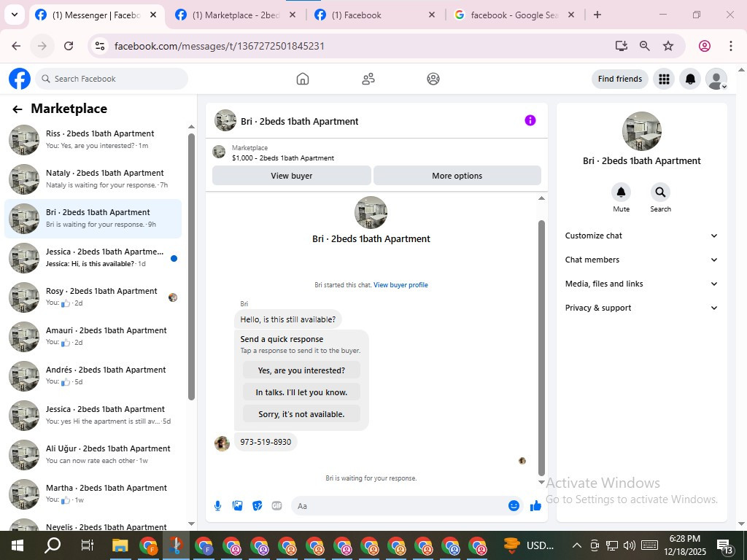Expand Media, files and links section
Viewport: 747px width, 560px height.
(x=641, y=284)
